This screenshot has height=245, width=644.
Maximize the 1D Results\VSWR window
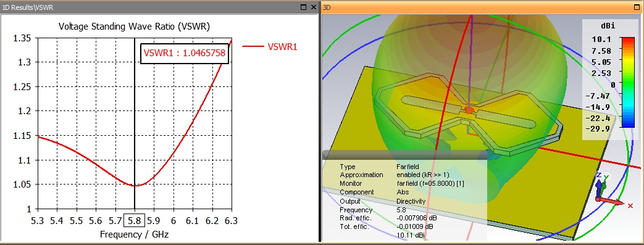tap(304, 7)
